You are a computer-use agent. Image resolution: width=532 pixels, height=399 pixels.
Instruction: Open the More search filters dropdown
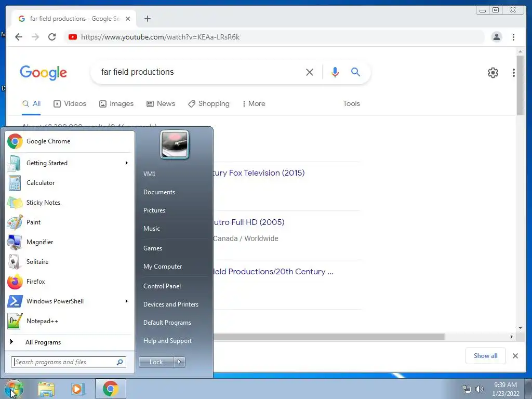point(254,103)
